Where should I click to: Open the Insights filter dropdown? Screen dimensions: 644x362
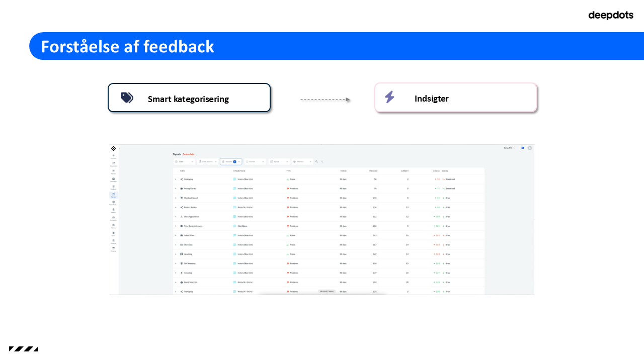[231, 162]
